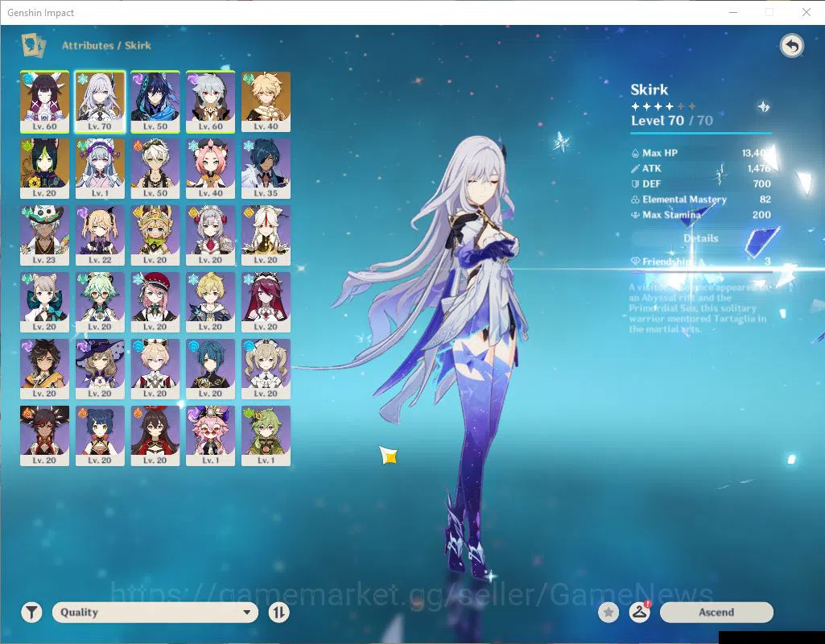This screenshot has width=825, height=644.
Task: Click the Max Stamina 200 row
Action: coord(701,215)
